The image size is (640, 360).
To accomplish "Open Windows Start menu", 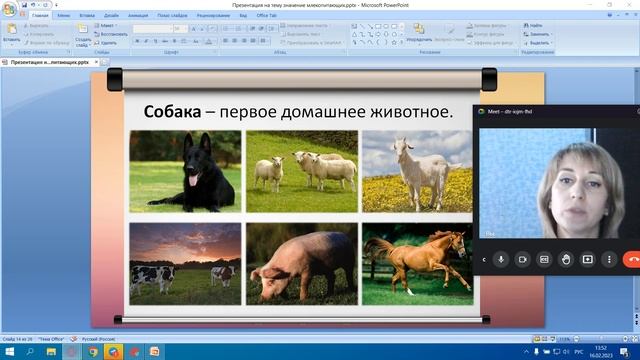I will click(x=9, y=351).
